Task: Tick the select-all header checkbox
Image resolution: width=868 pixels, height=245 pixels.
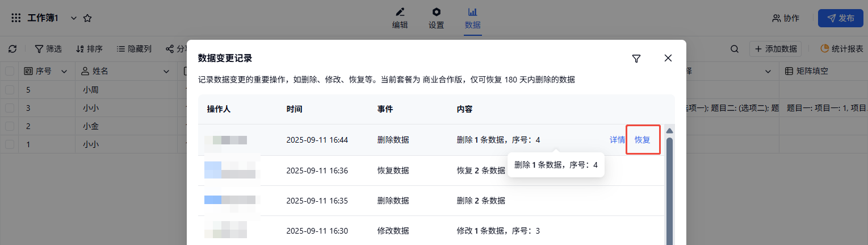Action: 10,71
